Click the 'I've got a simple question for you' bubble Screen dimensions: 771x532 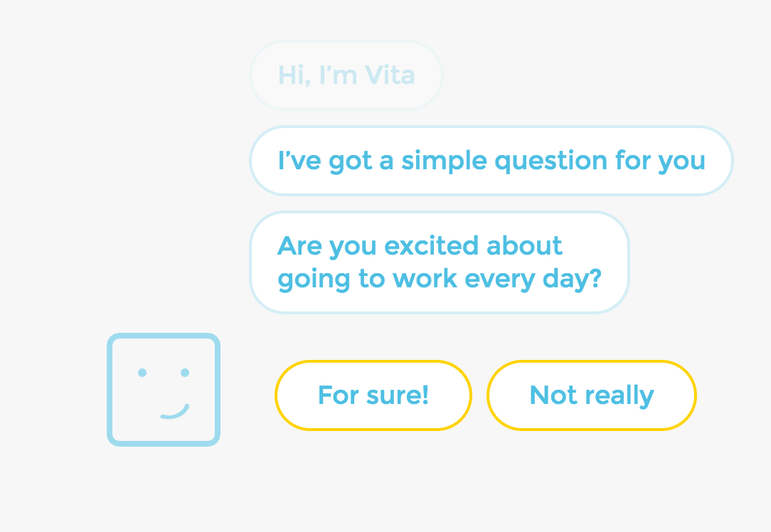tap(491, 160)
